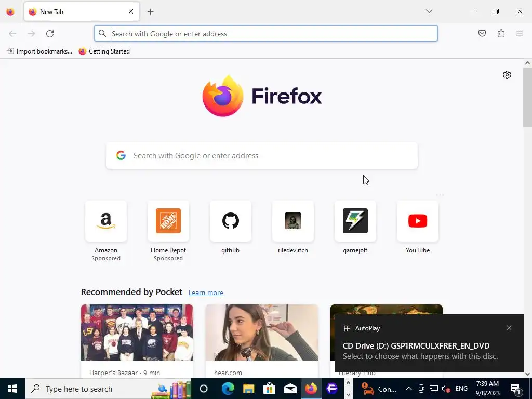The width and height of the screenshot is (532, 399).
Task: Click the scrollbar down arrow
Action: 527,374
